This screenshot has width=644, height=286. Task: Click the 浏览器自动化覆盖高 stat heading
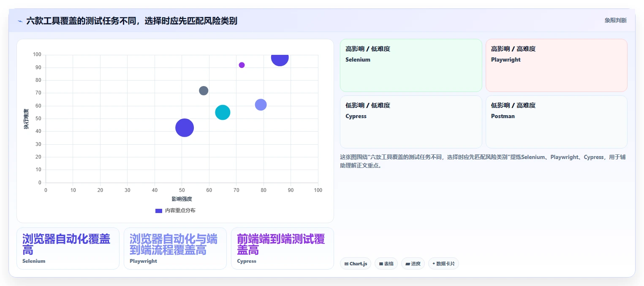[x=66, y=245]
